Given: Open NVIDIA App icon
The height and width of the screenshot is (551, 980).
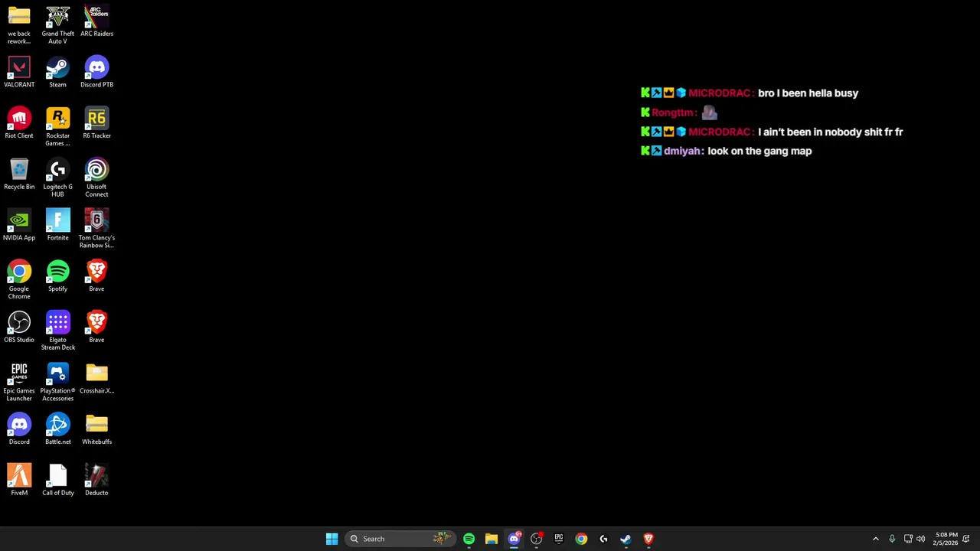Looking at the screenshot, I should tap(19, 226).
